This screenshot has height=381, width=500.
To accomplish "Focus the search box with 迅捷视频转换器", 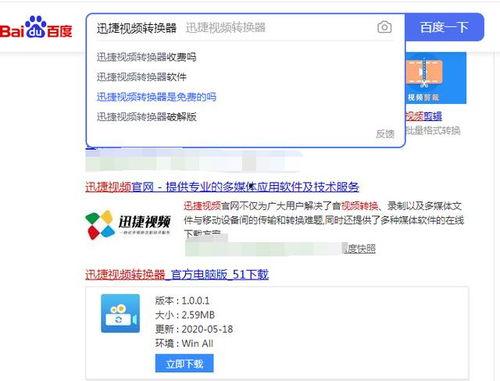I will click(233, 28).
